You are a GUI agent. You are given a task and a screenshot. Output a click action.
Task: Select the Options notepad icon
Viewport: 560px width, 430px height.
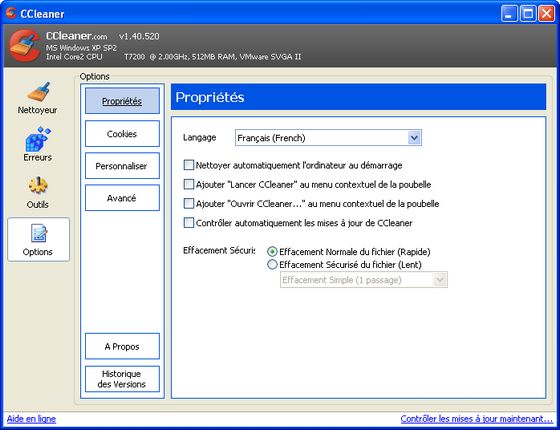38,233
